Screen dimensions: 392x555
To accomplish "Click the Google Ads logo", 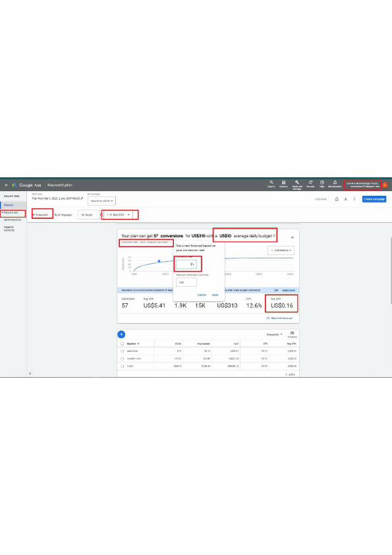I will pyautogui.click(x=27, y=185).
